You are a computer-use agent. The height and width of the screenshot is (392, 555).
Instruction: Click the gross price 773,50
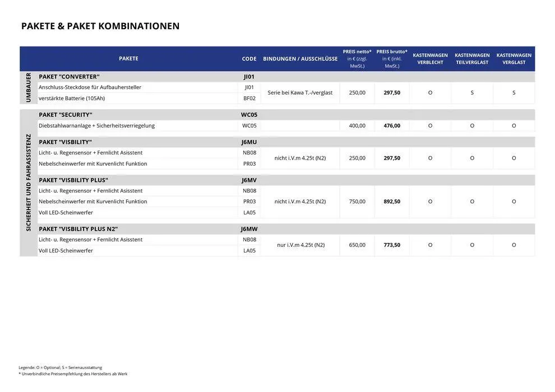392,245
